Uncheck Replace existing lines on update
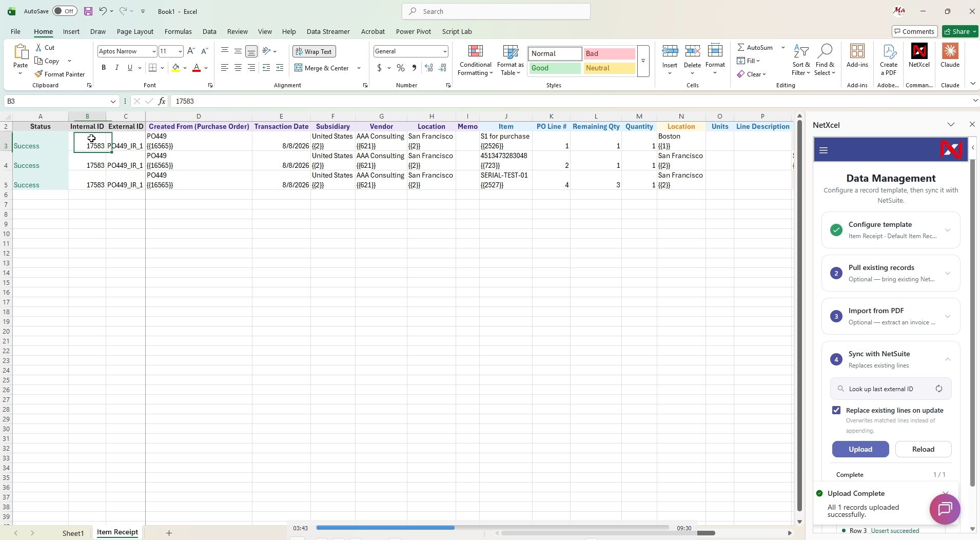 tap(836, 410)
